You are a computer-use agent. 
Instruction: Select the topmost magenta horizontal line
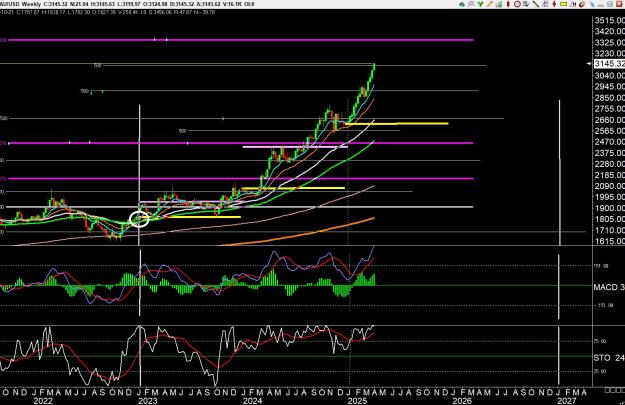click(x=241, y=40)
